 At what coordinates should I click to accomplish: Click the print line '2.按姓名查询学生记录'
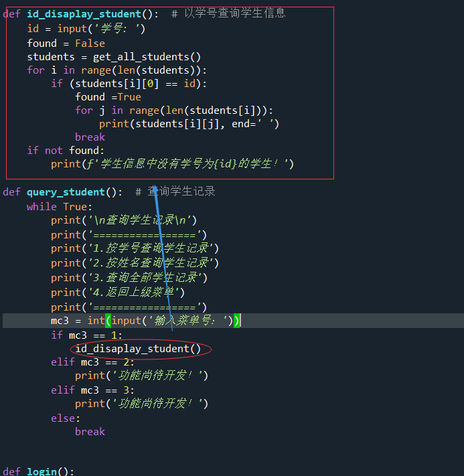point(135,263)
